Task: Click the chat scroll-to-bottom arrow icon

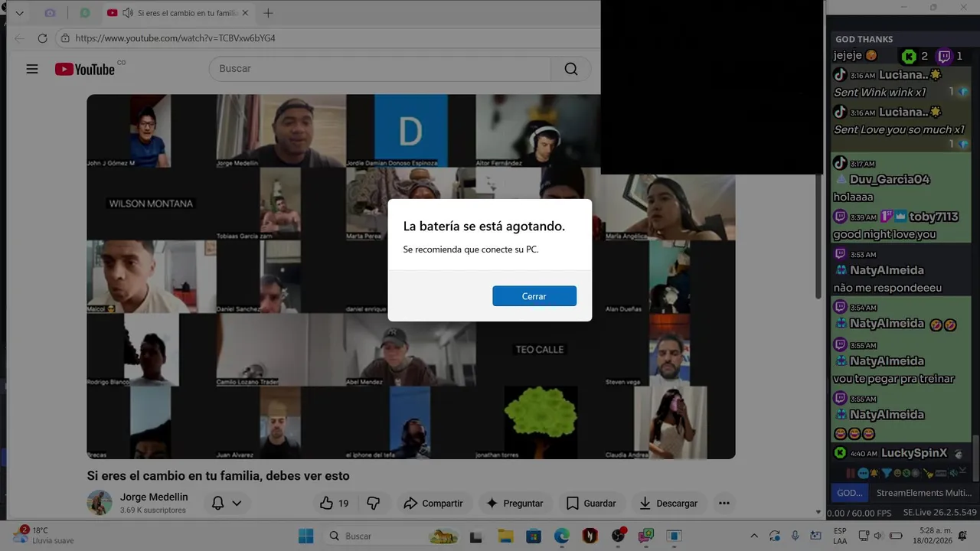Action: point(963,470)
